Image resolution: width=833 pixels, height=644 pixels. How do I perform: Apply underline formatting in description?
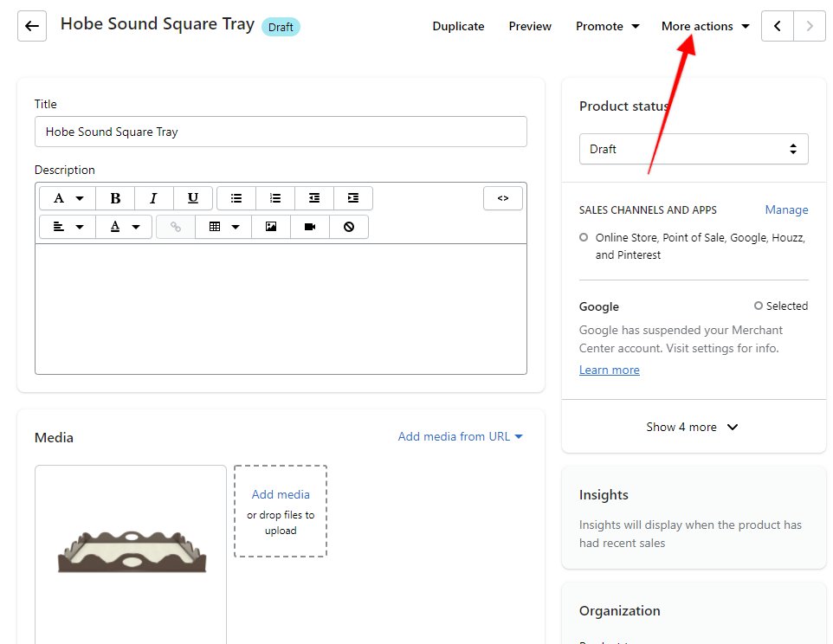(x=193, y=198)
